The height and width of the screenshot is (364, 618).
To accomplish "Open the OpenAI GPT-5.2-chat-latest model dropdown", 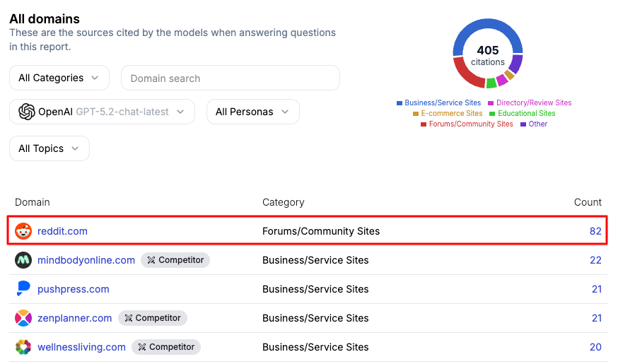I will tap(102, 112).
